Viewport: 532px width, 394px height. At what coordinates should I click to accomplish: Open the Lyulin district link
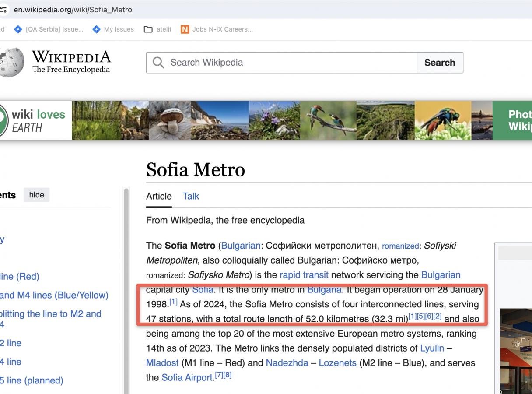(x=432, y=348)
